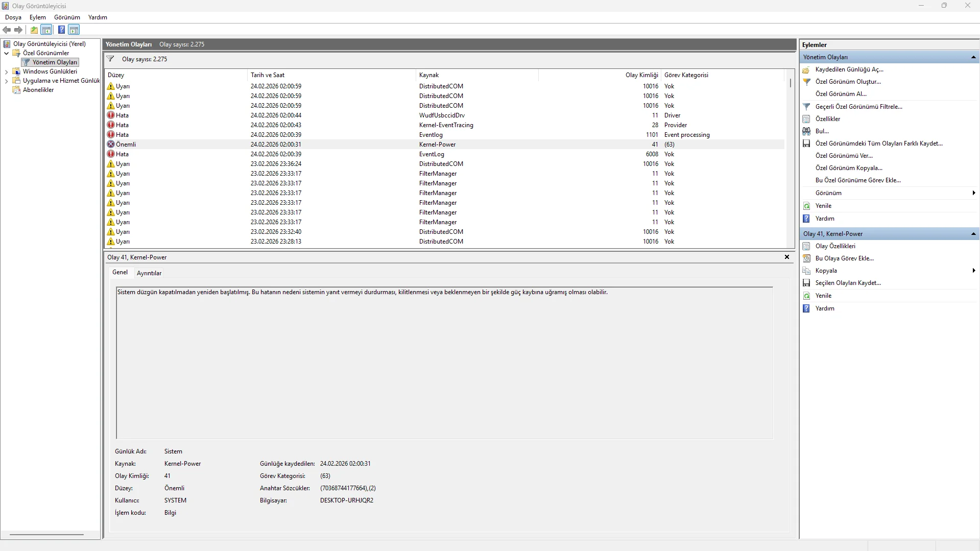Click the Back arrow in the toolbar
This screenshot has height=551, width=980.
tap(7, 30)
